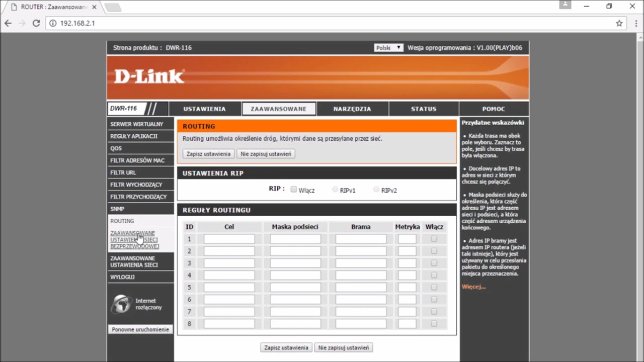Open the ZAAWANSOWANE tab

279,109
